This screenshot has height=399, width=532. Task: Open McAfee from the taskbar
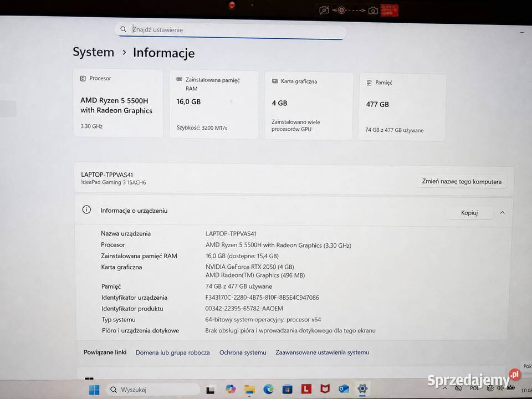(x=325, y=388)
